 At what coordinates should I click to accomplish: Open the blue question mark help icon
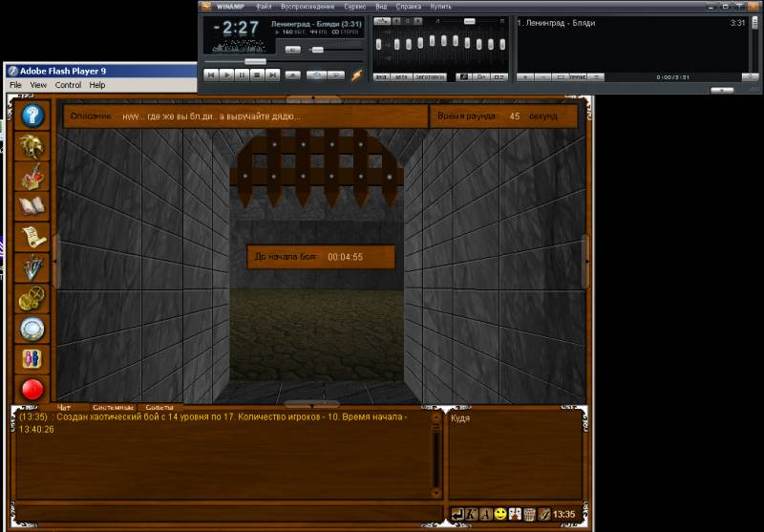pos(32,116)
